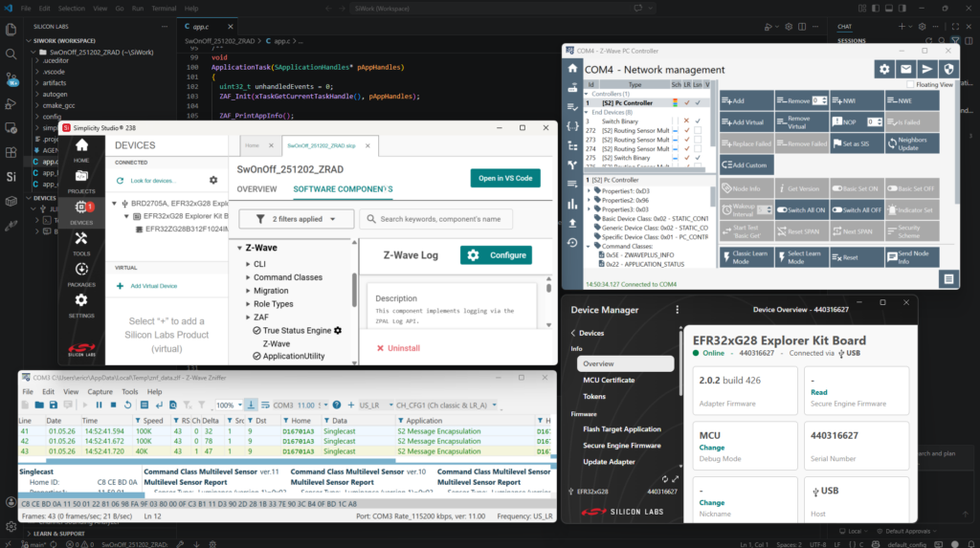The height and width of the screenshot is (548, 980).
Task: Select Secure Engine Firmware in Device Manager
Action: 621,446
